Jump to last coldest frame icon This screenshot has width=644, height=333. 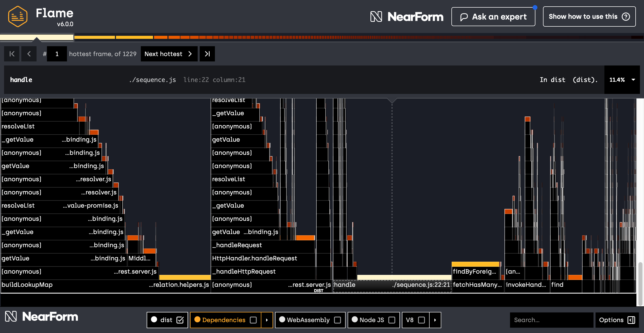point(207,54)
